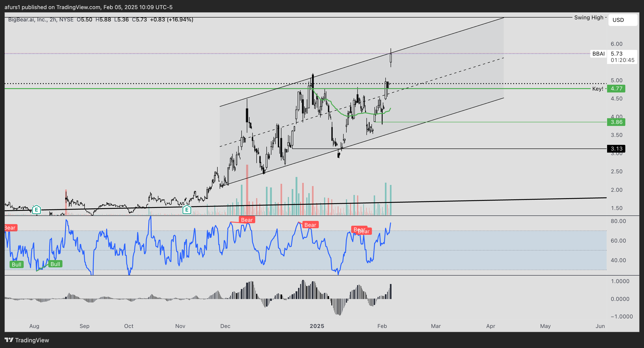Select the black 3.13 price level tag

[x=616, y=149]
